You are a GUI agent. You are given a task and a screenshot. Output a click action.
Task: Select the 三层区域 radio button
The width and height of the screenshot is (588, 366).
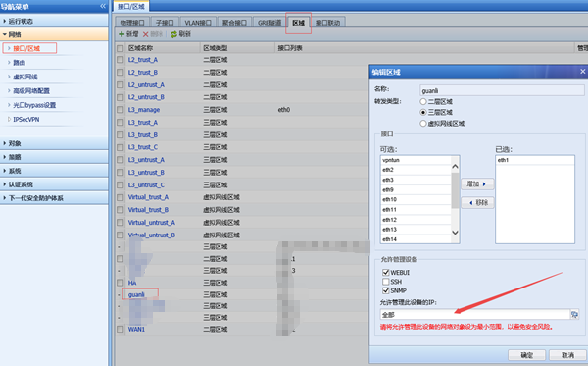[x=423, y=112]
